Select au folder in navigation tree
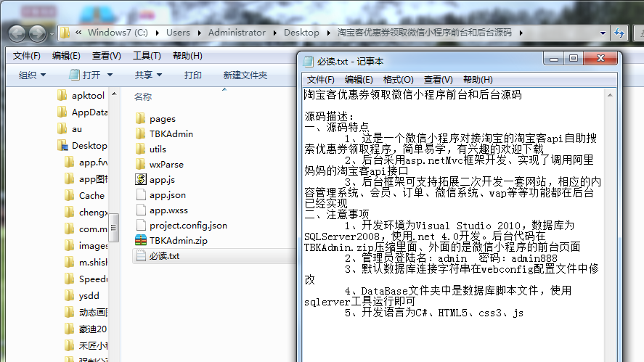The image size is (644, 362). pyautogui.click(x=70, y=129)
